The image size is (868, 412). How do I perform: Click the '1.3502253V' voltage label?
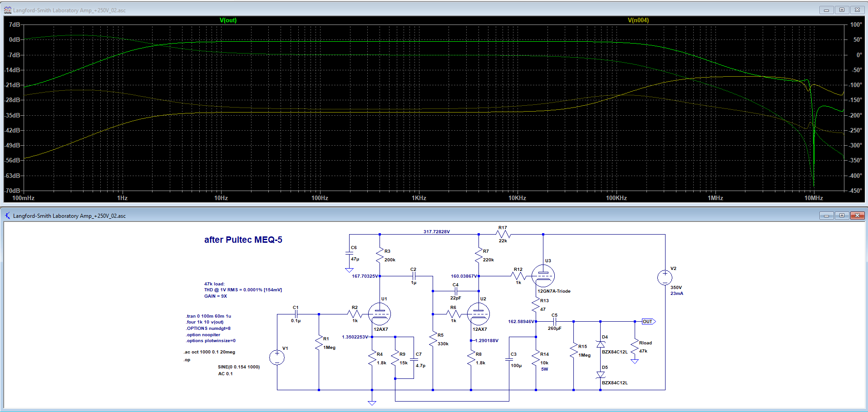click(355, 337)
